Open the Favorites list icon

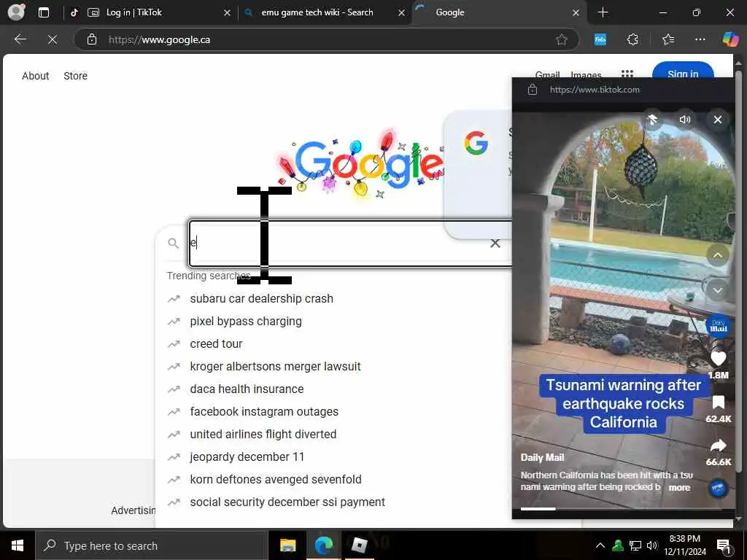tap(668, 39)
